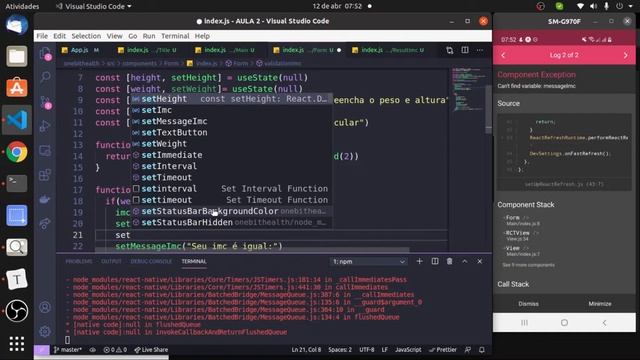
Task: Click the feedback icon in status bar
Action: point(468,350)
